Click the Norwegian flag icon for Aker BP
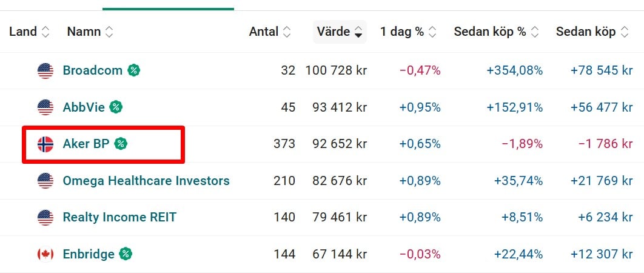644x273 pixels. coord(45,144)
